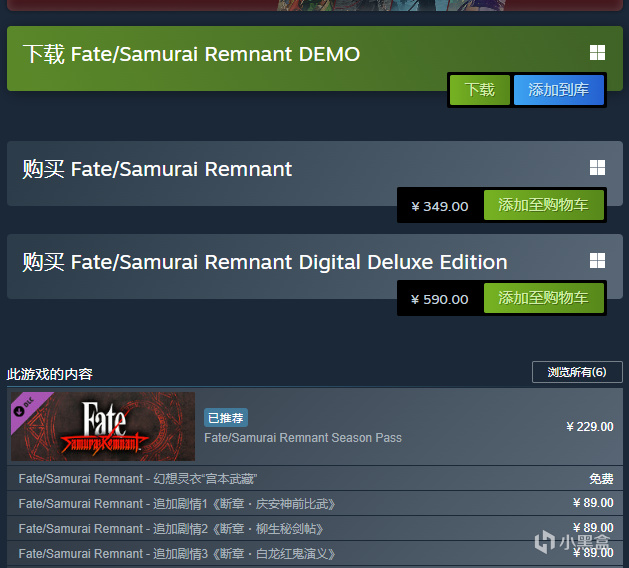Click the 此游戏的内容 section heading
The image size is (629, 568).
click(x=50, y=374)
